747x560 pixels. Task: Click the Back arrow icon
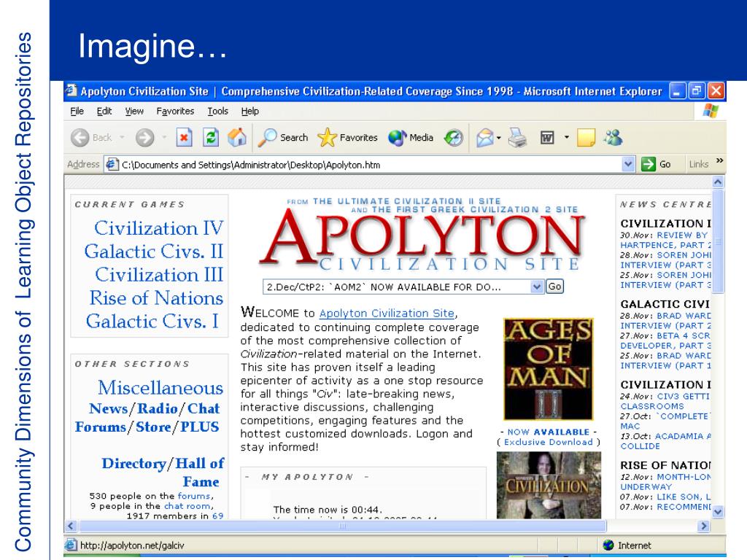80,138
